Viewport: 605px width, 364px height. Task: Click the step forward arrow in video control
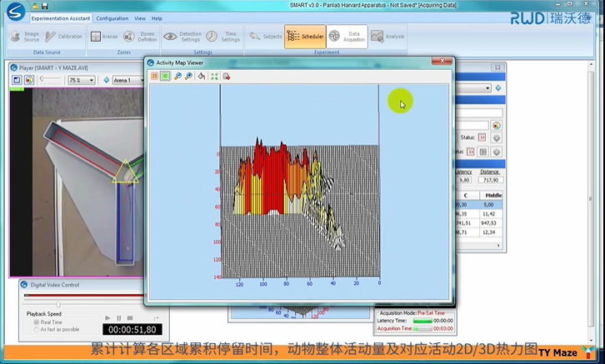tap(157, 318)
